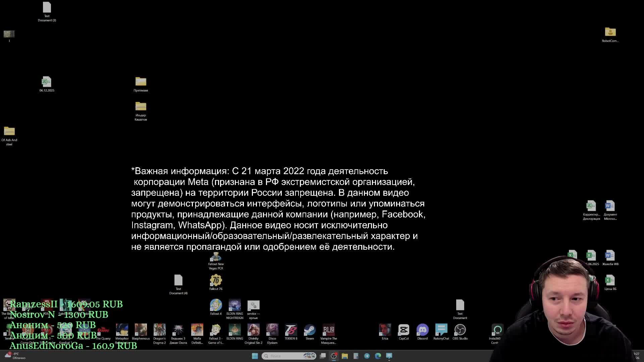Open the RobotCom folder icon
644x362 pixels.
[x=610, y=33]
